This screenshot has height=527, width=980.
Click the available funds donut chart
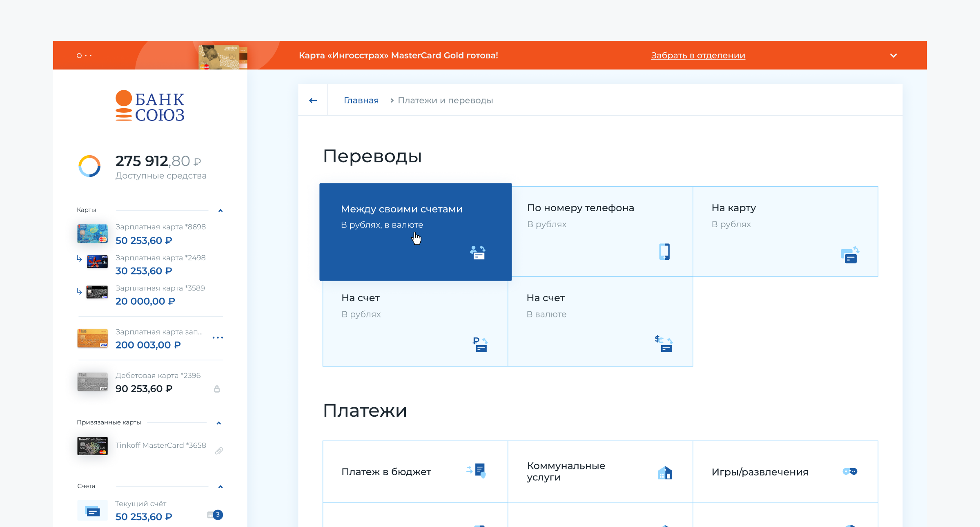[x=89, y=166]
